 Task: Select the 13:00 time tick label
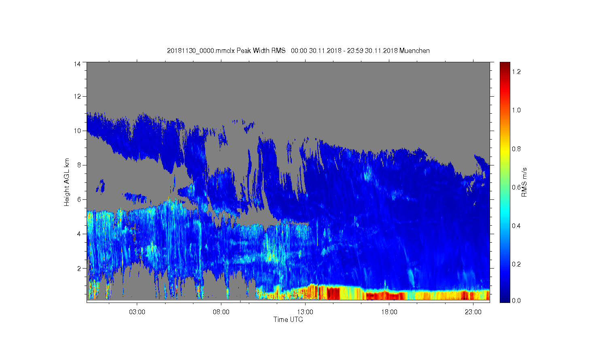305,312
